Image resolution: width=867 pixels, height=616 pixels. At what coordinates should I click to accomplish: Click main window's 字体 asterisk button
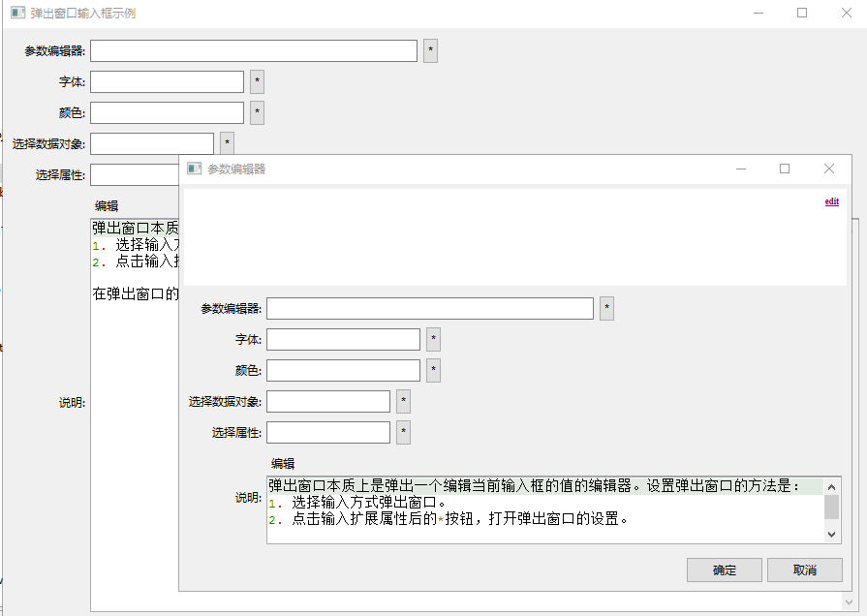258,82
